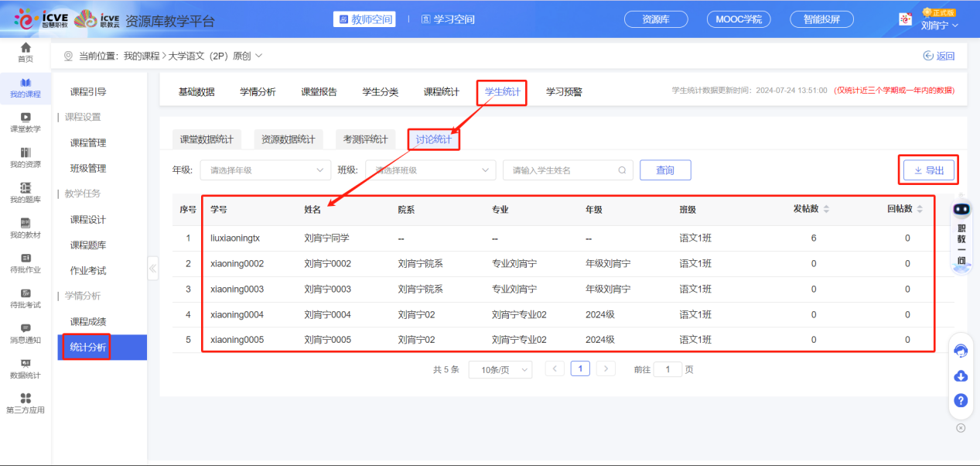Viewport: 980px width, 466px height.
Task: Switch to the 考测评统计 tab
Action: click(366, 140)
